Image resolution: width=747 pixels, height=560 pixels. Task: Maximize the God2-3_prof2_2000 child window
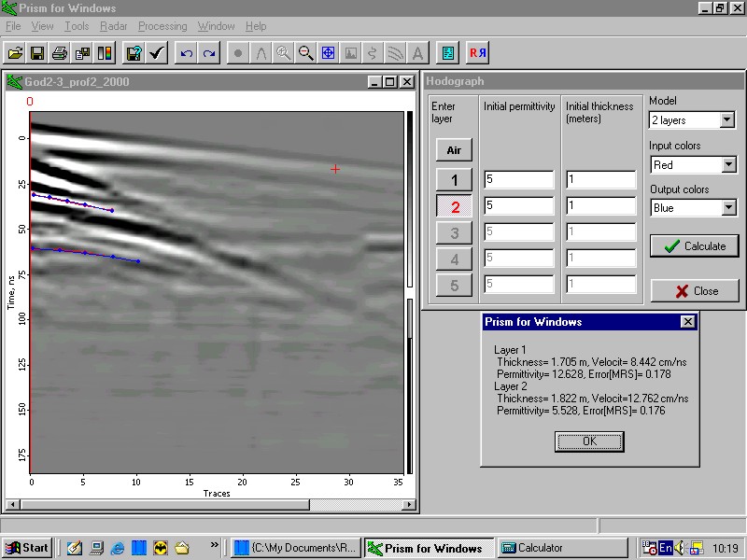point(389,82)
